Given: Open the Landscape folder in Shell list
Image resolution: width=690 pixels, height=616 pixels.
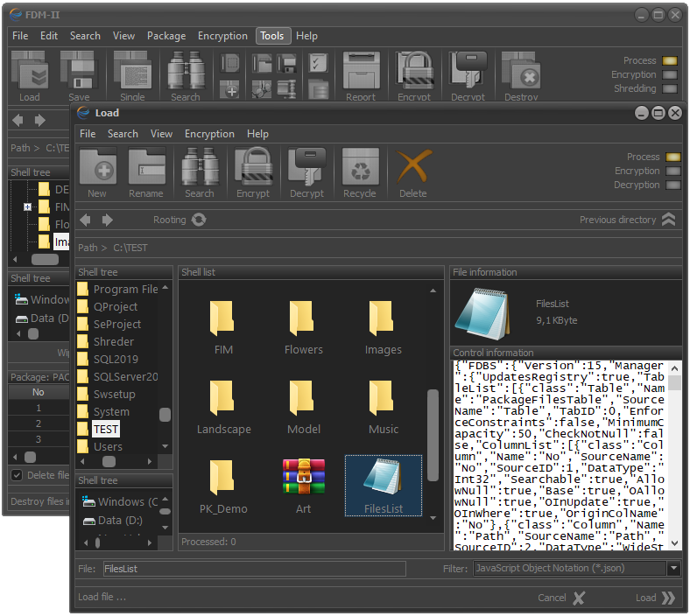Looking at the screenshot, I should tap(223, 407).
